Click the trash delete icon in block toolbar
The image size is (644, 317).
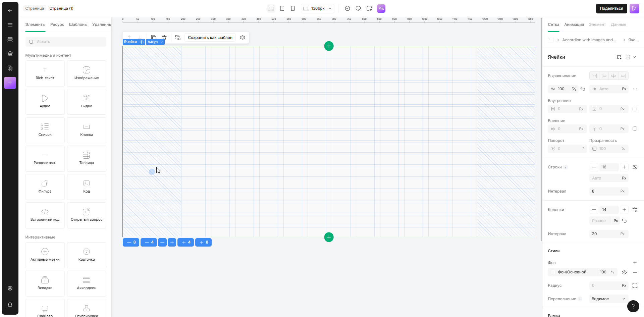click(x=164, y=38)
